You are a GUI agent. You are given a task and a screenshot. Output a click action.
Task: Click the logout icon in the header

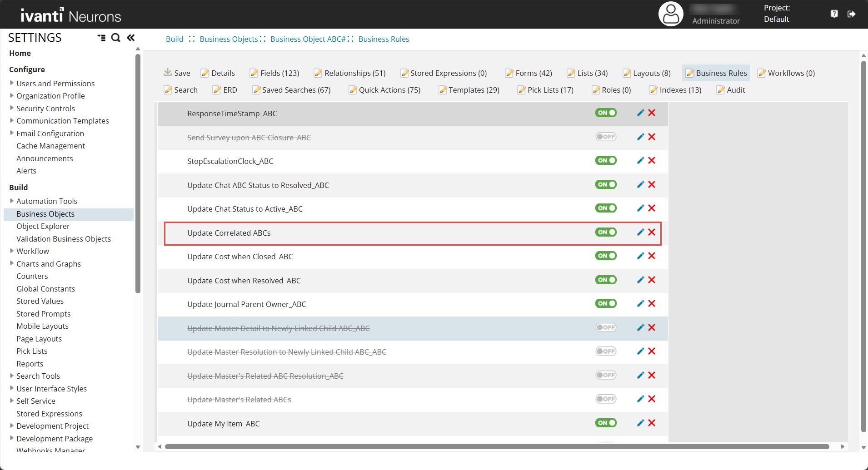[x=852, y=14]
